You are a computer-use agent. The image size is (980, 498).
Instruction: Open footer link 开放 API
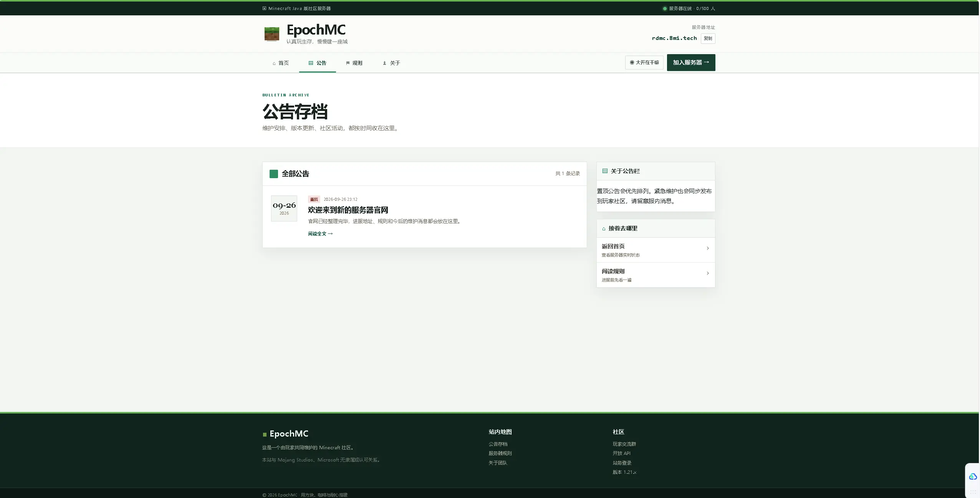click(x=621, y=453)
